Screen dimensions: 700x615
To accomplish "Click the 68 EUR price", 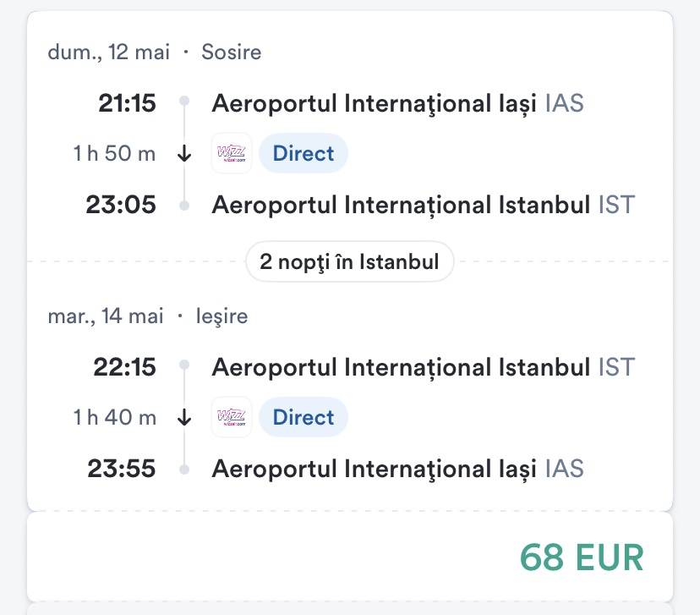I will (582, 557).
